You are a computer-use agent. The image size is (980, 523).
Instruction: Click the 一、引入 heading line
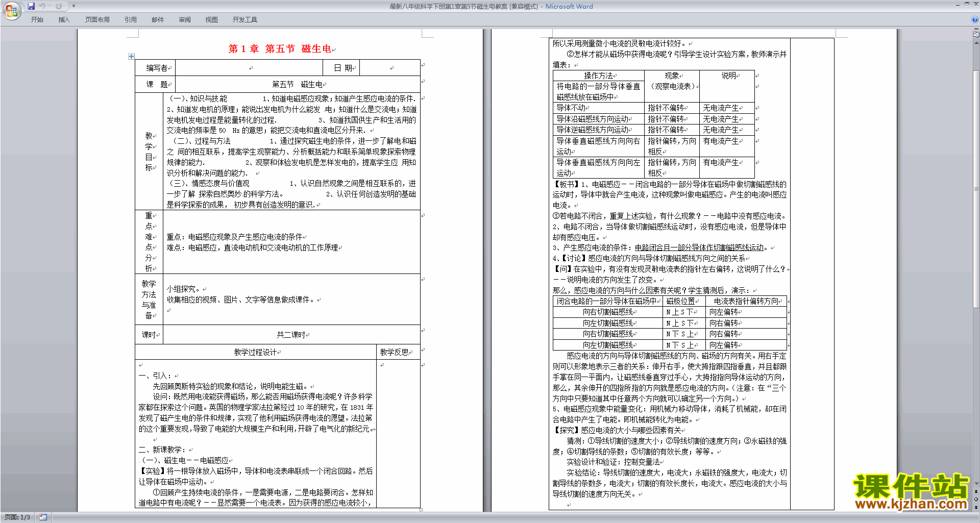[155, 376]
